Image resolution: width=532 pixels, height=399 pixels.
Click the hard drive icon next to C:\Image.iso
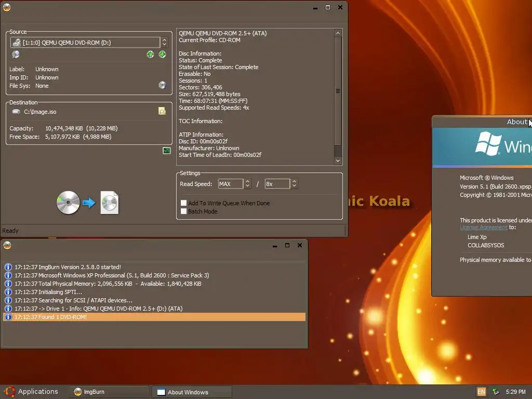coord(16,112)
